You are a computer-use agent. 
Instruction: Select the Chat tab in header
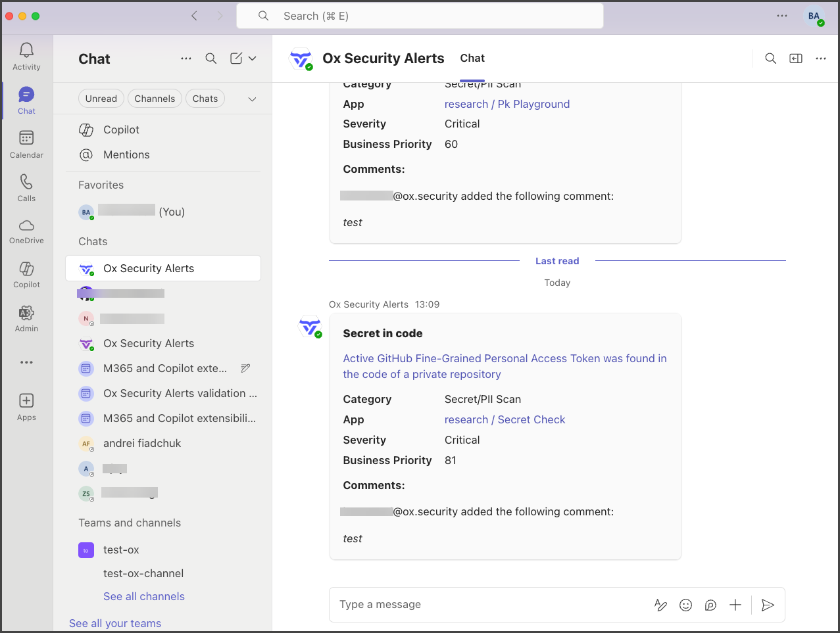pyautogui.click(x=472, y=59)
